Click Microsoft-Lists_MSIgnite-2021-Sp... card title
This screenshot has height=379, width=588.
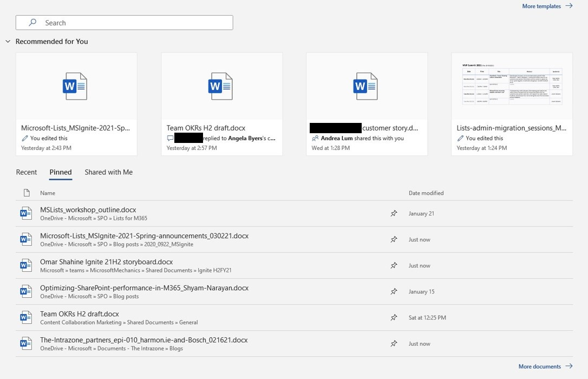(x=75, y=128)
